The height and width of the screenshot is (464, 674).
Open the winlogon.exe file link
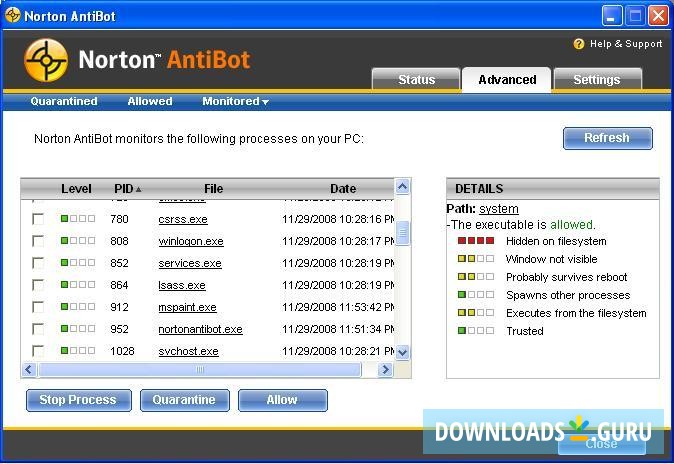[x=191, y=241]
